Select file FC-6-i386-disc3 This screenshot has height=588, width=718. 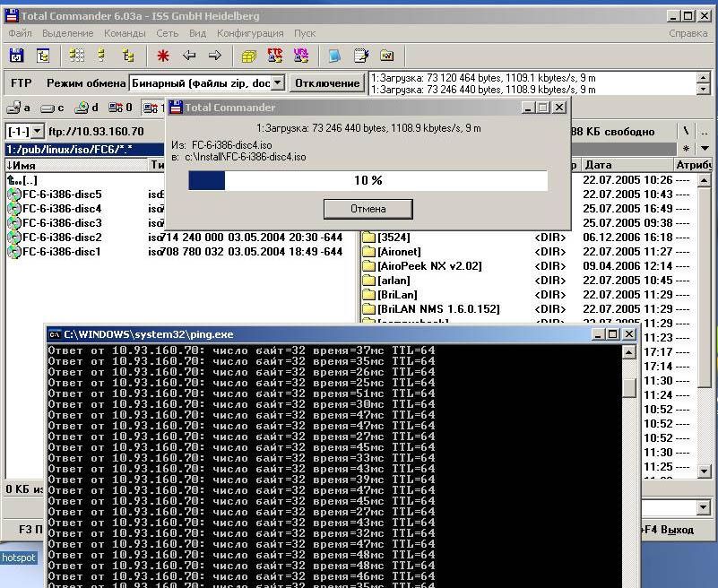pyautogui.click(x=55, y=223)
